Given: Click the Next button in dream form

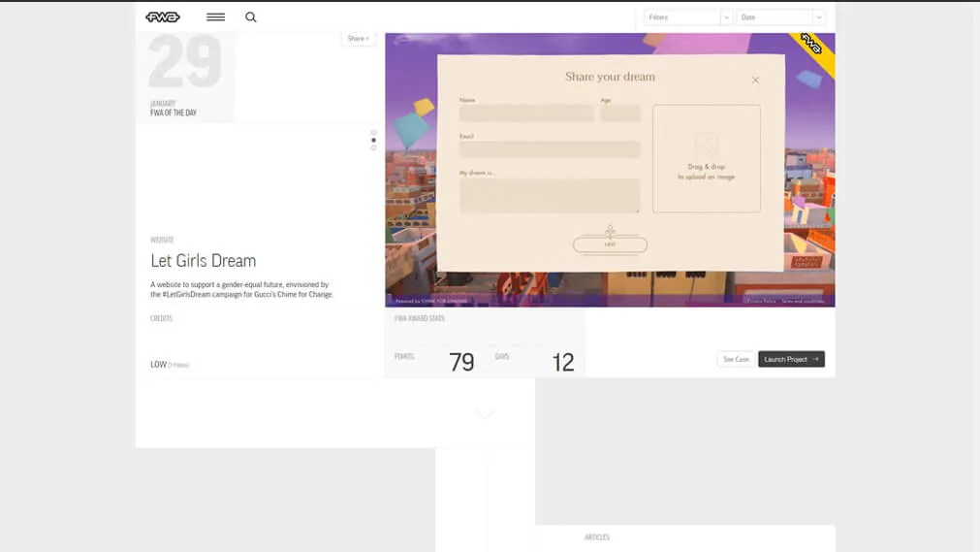Looking at the screenshot, I should click(610, 244).
